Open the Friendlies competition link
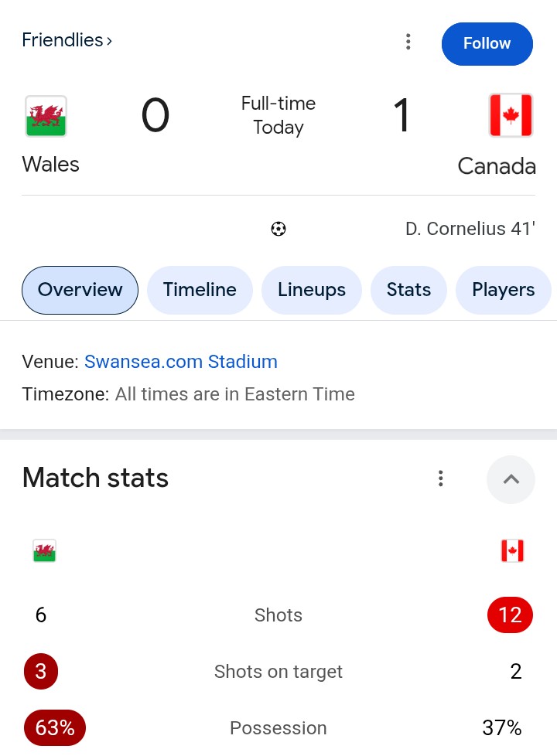The image size is (557, 756). [67, 40]
